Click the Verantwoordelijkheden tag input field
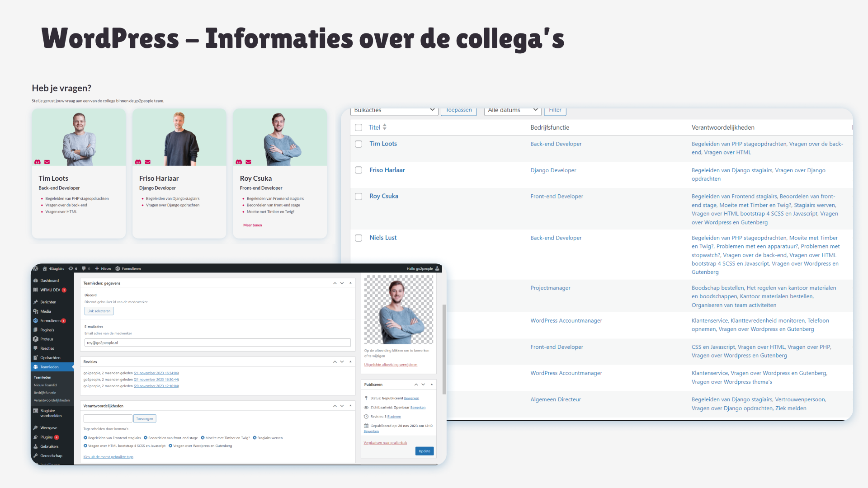This screenshot has width=868, height=488. (x=108, y=419)
